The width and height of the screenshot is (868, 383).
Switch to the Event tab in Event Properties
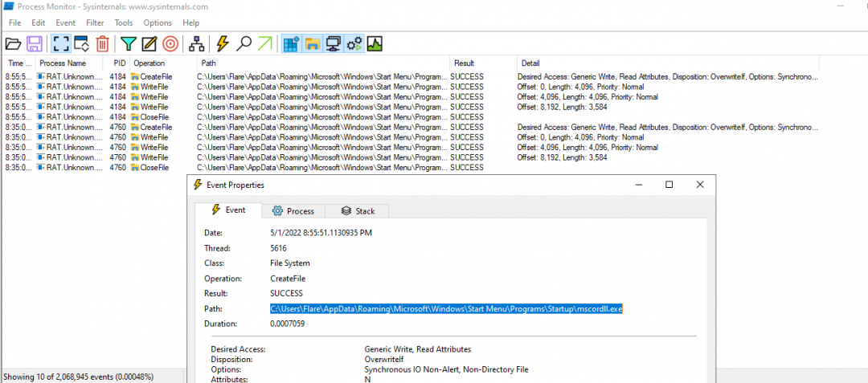(x=228, y=210)
